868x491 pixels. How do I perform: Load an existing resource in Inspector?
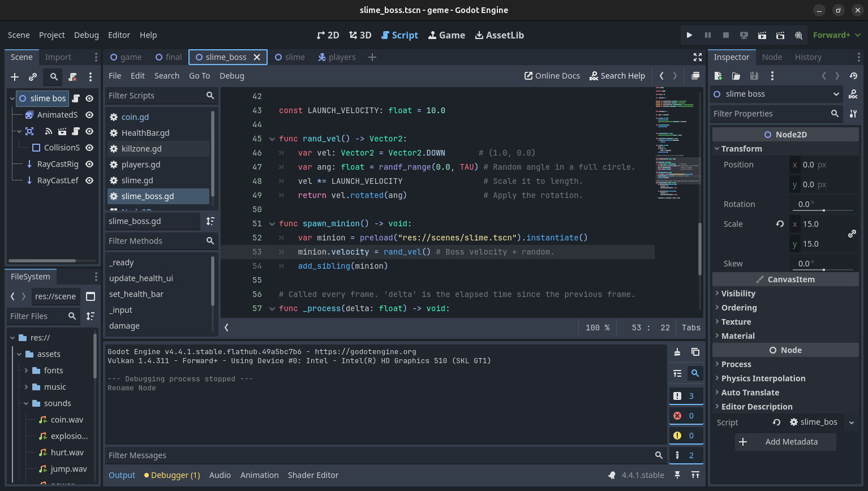(x=736, y=76)
